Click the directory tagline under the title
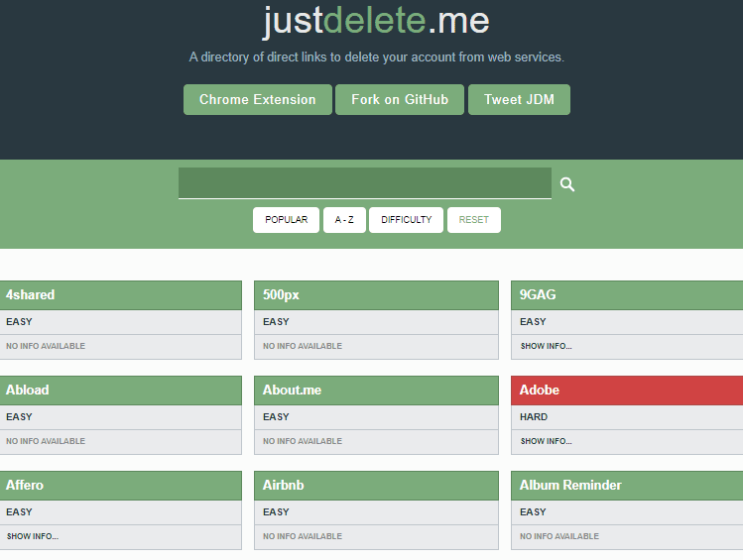This screenshot has height=560, width=743. tap(377, 57)
